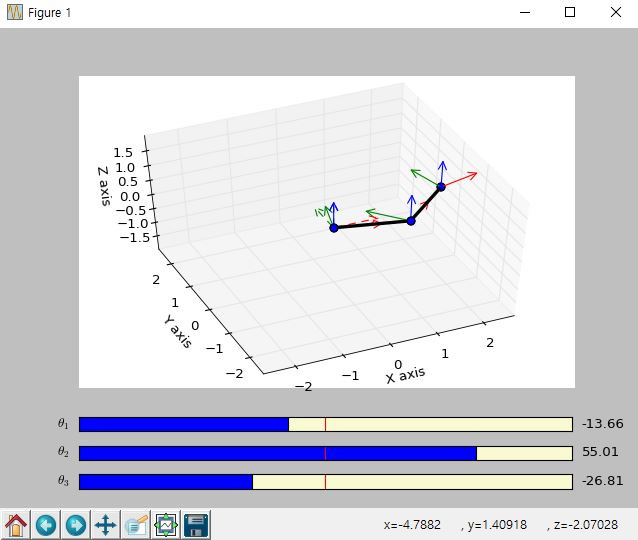
Task: Click the θ3 slider label
Action: pyautogui.click(x=63, y=481)
